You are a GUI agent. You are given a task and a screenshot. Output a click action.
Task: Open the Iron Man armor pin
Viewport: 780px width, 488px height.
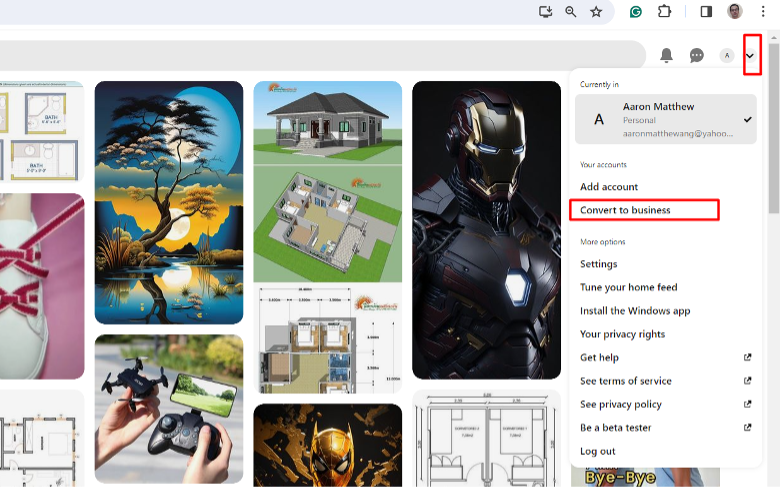[487, 230]
